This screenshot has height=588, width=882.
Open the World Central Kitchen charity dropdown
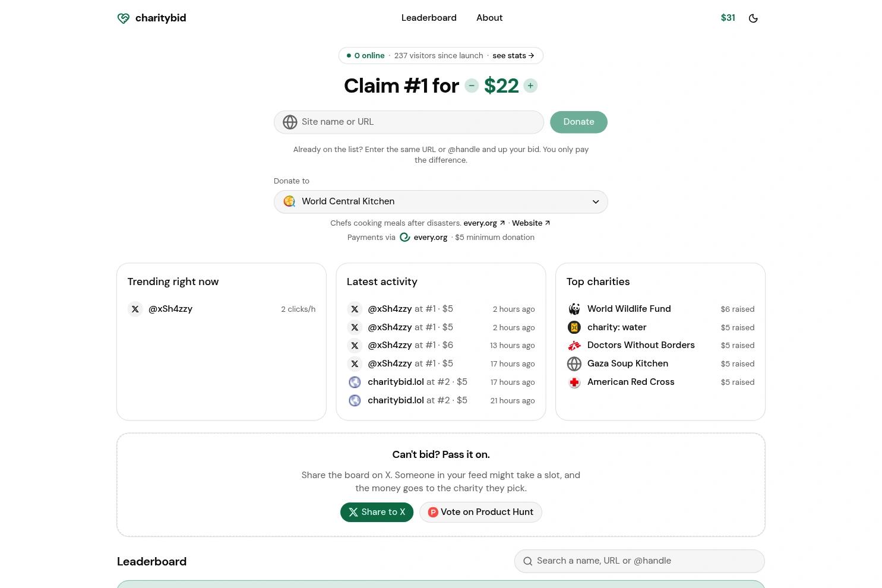point(441,201)
